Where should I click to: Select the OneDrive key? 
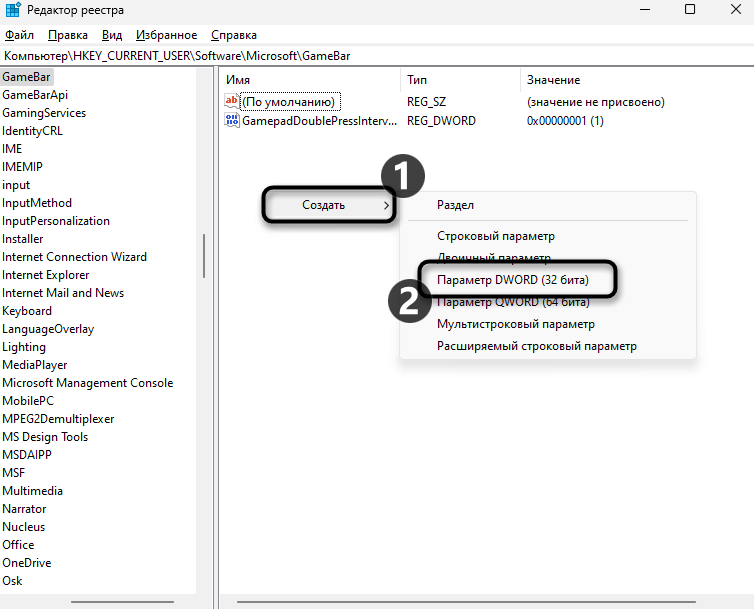point(27,563)
